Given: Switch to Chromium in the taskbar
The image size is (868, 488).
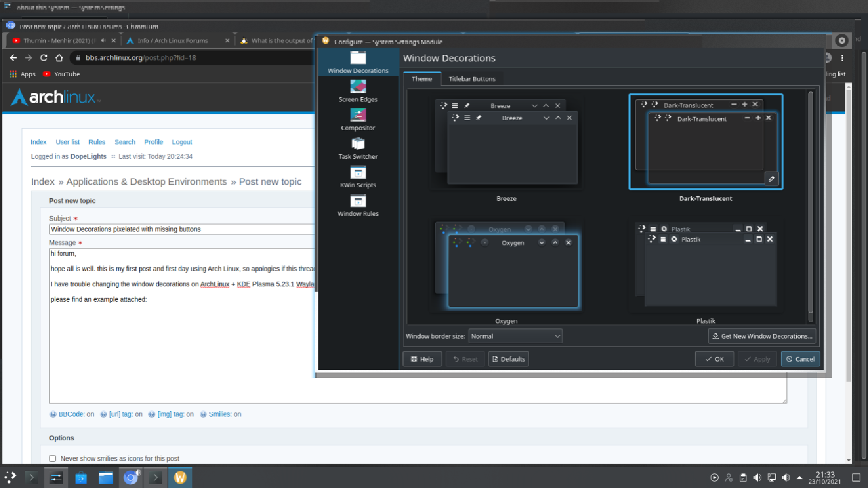Looking at the screenshot, I should tap(131, 477).
